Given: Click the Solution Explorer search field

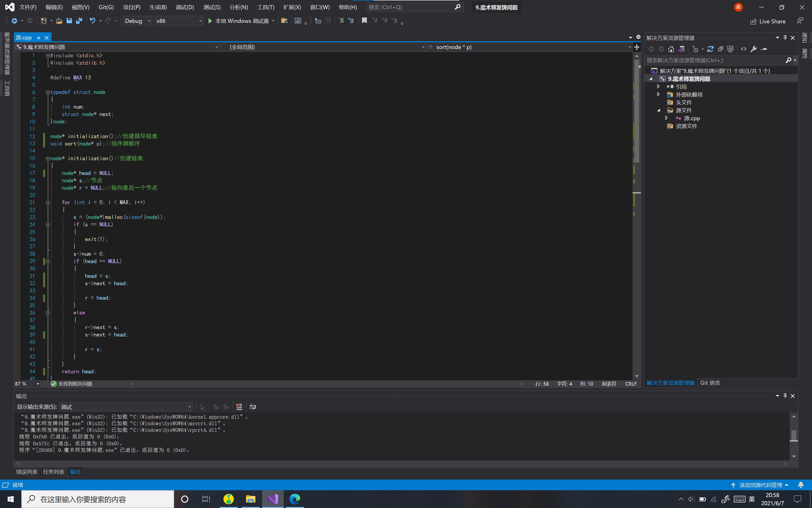Looking at the screenshot, I should [718, 60].
